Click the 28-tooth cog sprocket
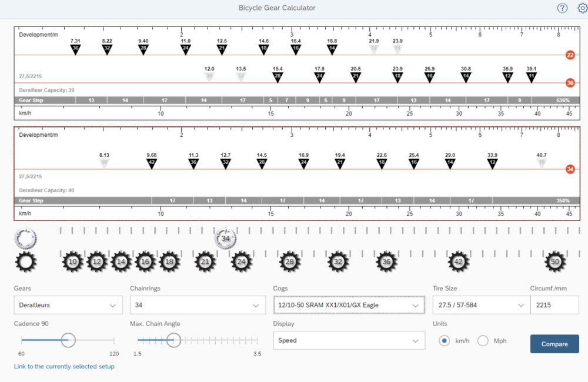Viewport: 588px width, 382px height. (289, 262)
